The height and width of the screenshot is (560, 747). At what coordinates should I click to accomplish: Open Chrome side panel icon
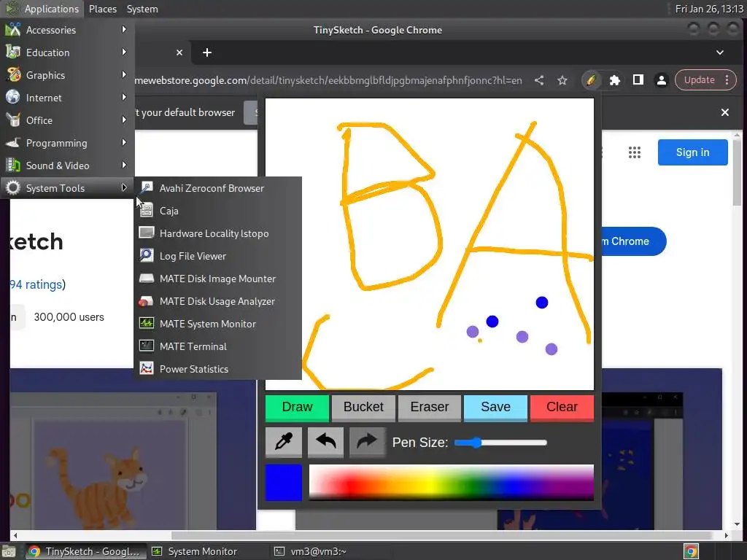(638, 80)
